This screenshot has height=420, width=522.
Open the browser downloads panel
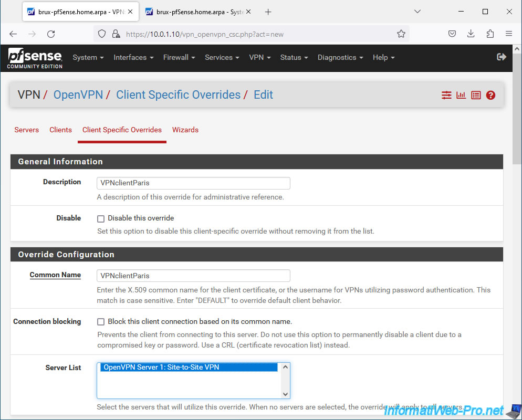(x=471, y=34)
